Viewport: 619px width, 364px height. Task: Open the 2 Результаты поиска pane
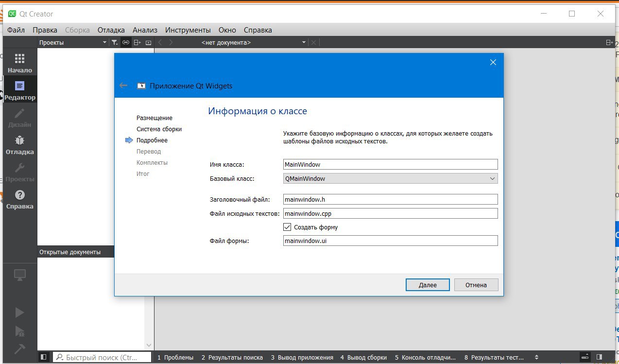point(232,357)
